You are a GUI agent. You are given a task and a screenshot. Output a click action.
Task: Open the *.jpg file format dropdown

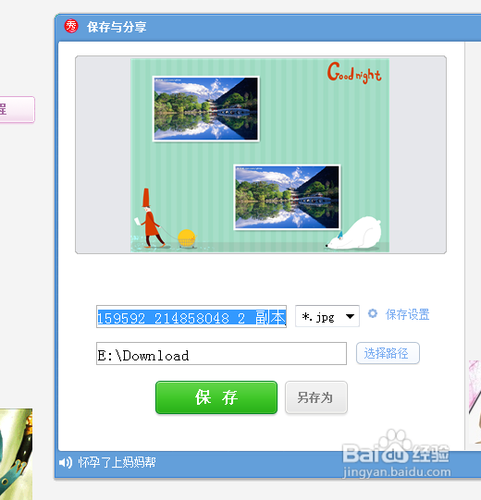327,316
